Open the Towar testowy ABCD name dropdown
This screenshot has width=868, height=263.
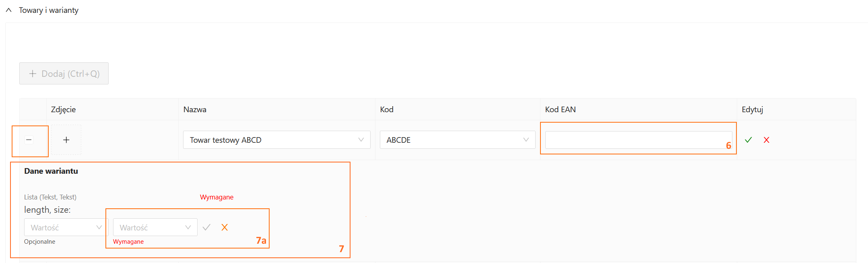tap(276, 140)
